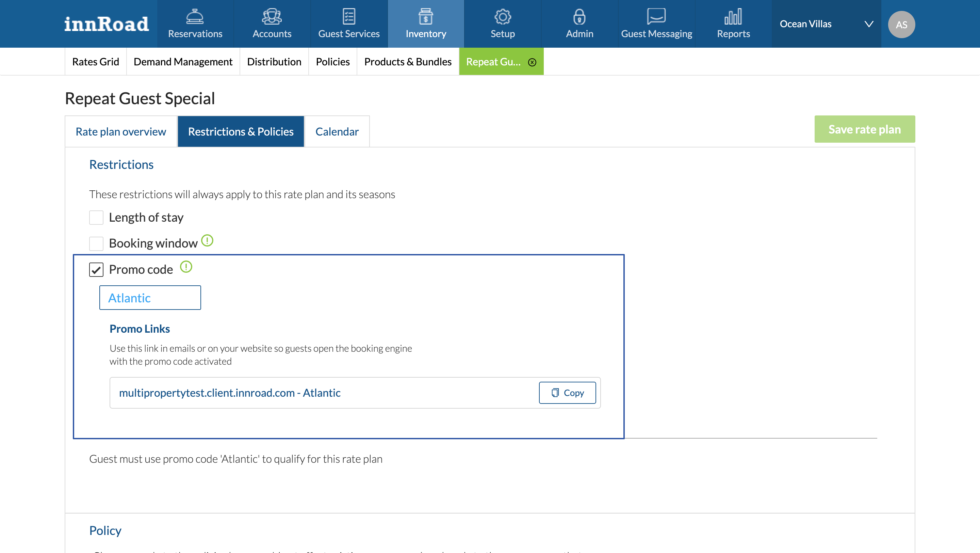Click the 'Booking window' label

point(153,243)
